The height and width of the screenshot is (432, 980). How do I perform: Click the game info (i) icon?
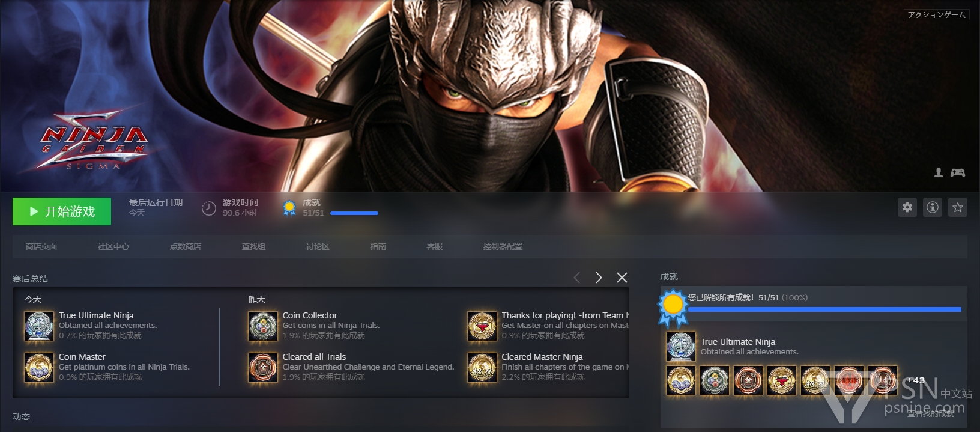click(x=932, y=207)
